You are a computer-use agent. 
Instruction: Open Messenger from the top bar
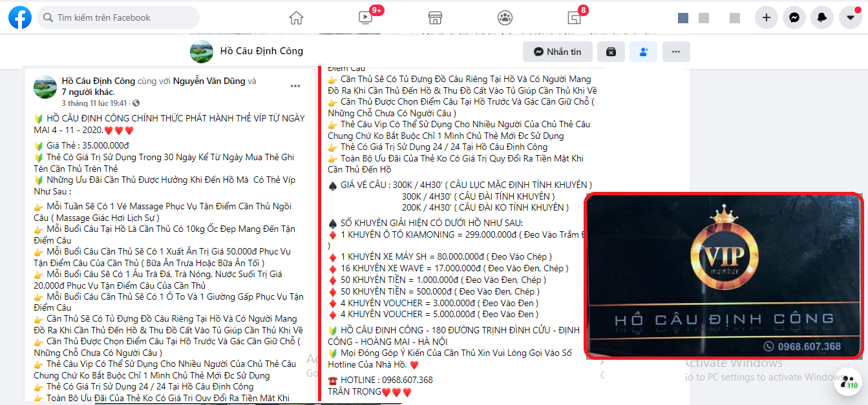coord(794,17)
